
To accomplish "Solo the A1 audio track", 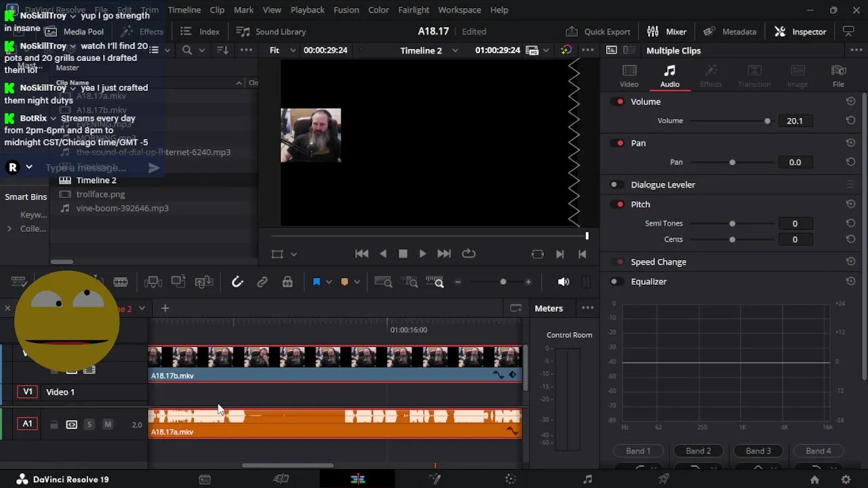I will [x=89, y=424].
